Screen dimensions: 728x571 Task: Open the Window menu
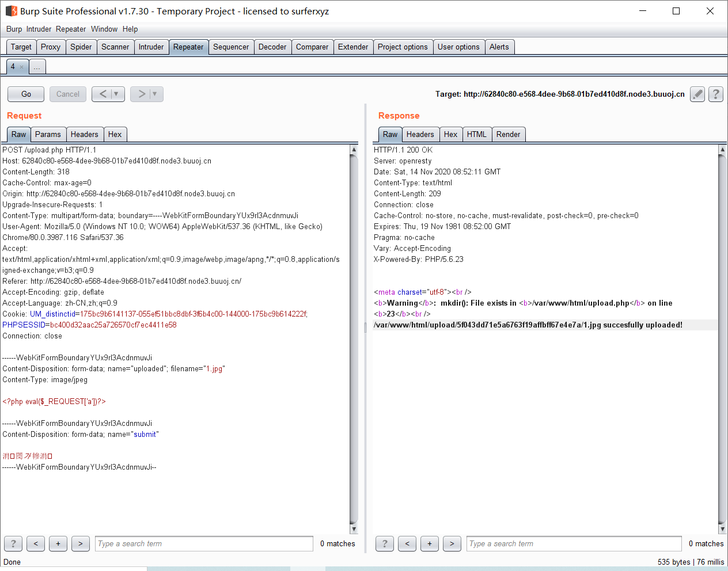(x=104, y=29)
